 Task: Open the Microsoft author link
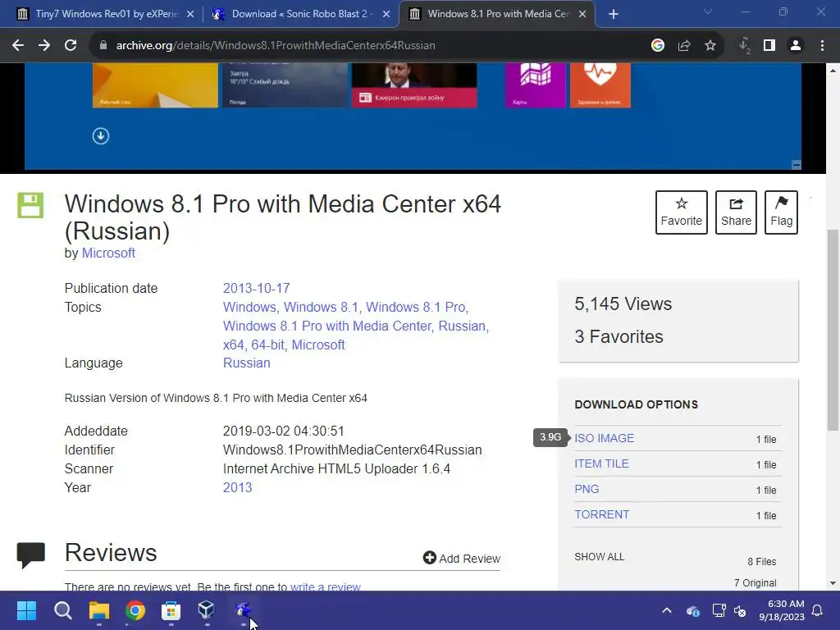click(108, 253)
